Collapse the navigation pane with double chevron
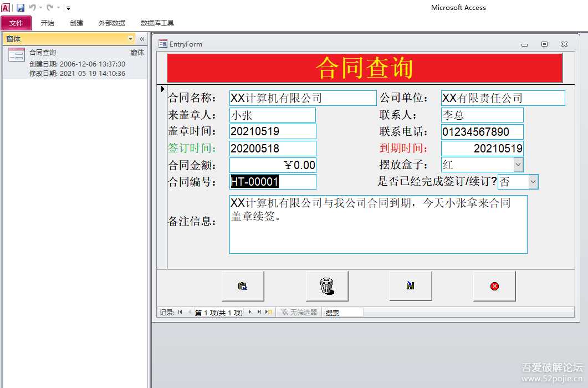 [142, 39]
